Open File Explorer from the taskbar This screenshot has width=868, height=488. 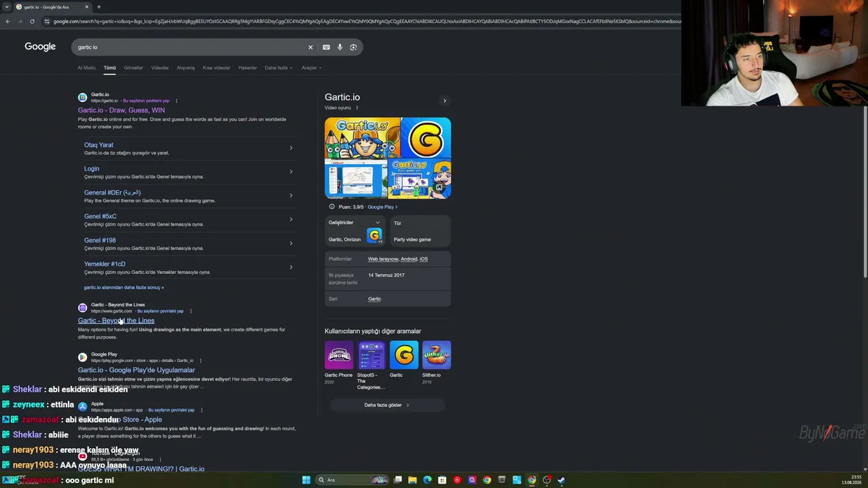[412, 480]
